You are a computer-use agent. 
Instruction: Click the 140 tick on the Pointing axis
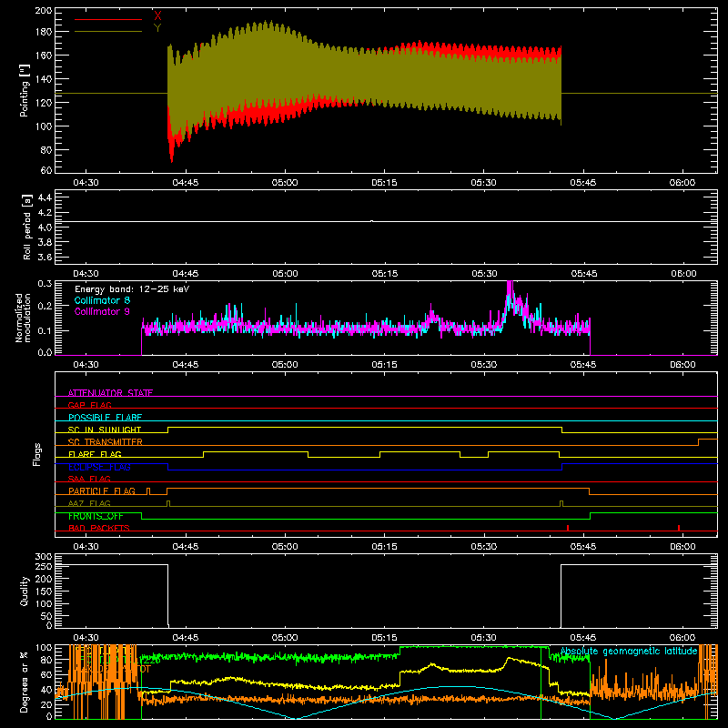click(x=43, y=79)
